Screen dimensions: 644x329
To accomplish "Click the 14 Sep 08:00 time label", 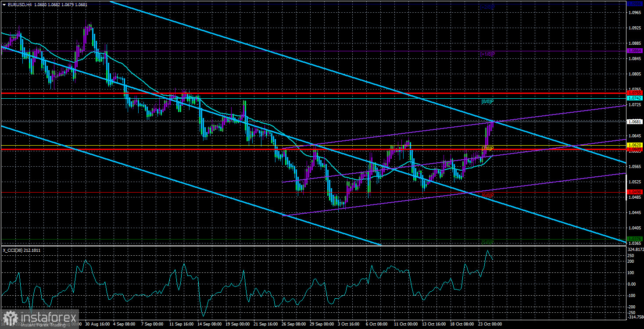I will [210, 325].
